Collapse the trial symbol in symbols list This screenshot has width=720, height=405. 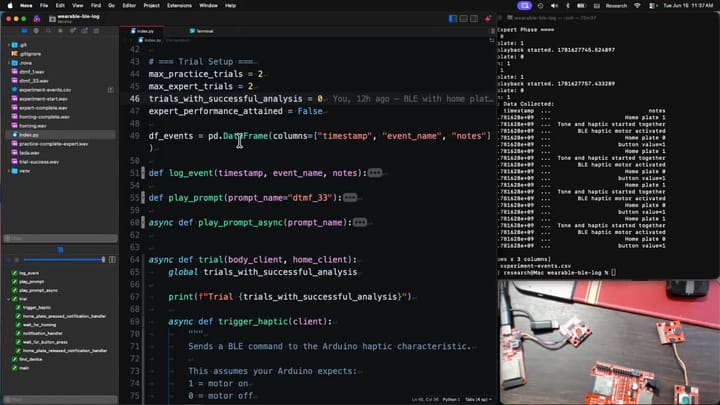tap(9, 299)
